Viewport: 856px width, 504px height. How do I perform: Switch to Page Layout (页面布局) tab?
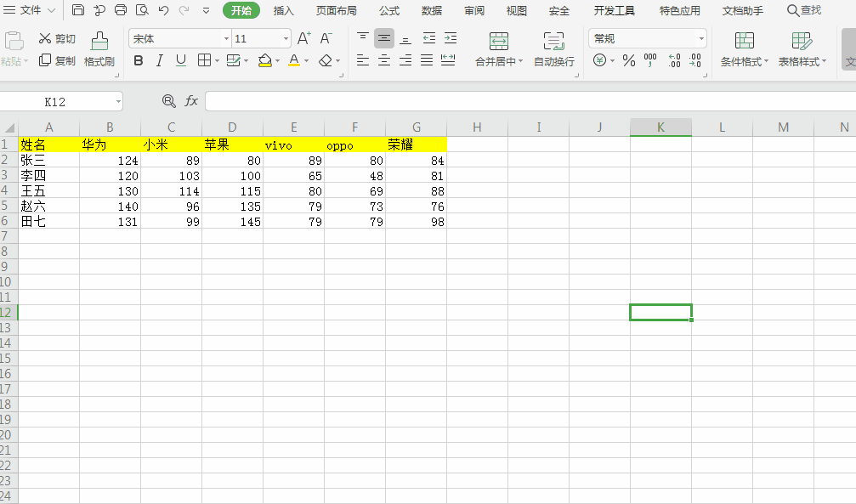337,10
